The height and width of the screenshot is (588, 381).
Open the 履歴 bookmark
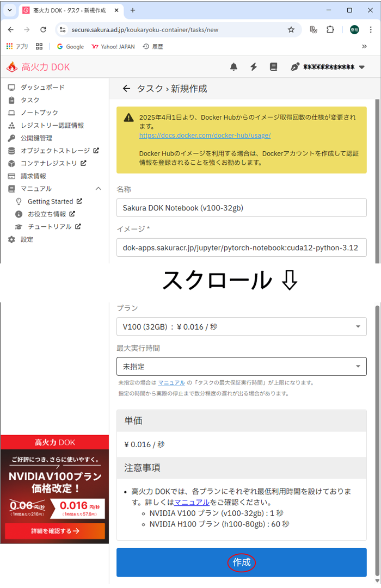coord(153,46)
